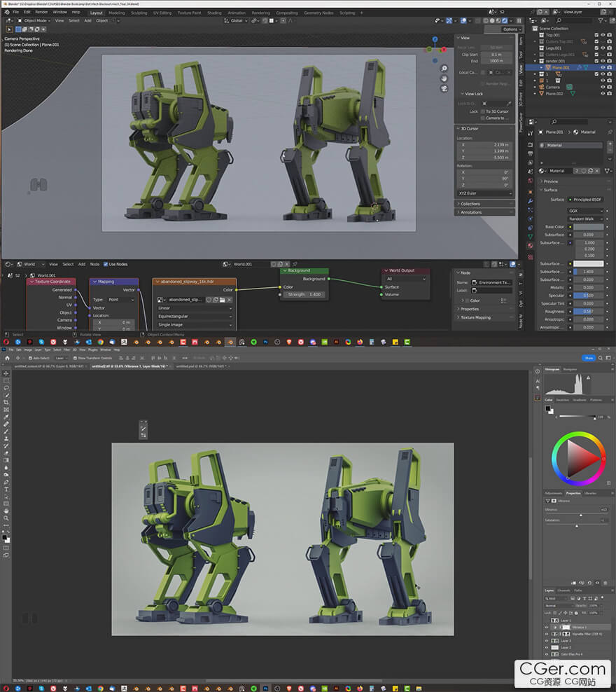Select the Move tool in Photoshop toolbar
616x692 pixels.
click(x=6, y=373)
